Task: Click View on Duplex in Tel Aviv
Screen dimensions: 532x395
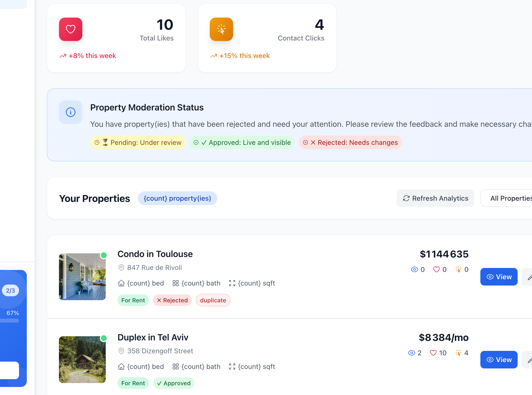Action: 499,360
